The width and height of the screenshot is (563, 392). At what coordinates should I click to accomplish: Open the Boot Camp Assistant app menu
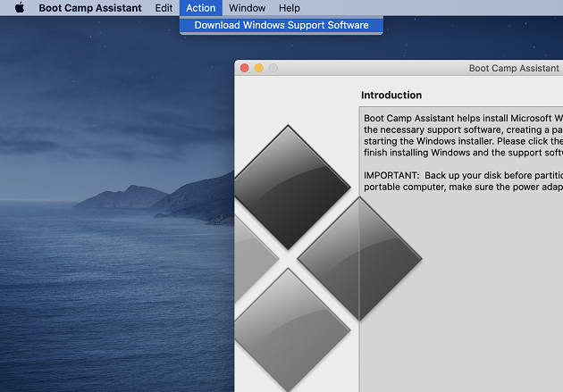click(90, 8)
